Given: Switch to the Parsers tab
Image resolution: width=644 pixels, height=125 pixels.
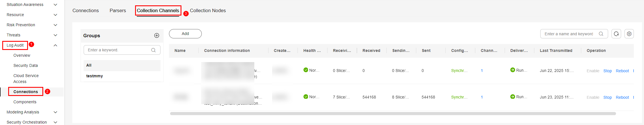Looking at the screenshot, I should [118, 11].
